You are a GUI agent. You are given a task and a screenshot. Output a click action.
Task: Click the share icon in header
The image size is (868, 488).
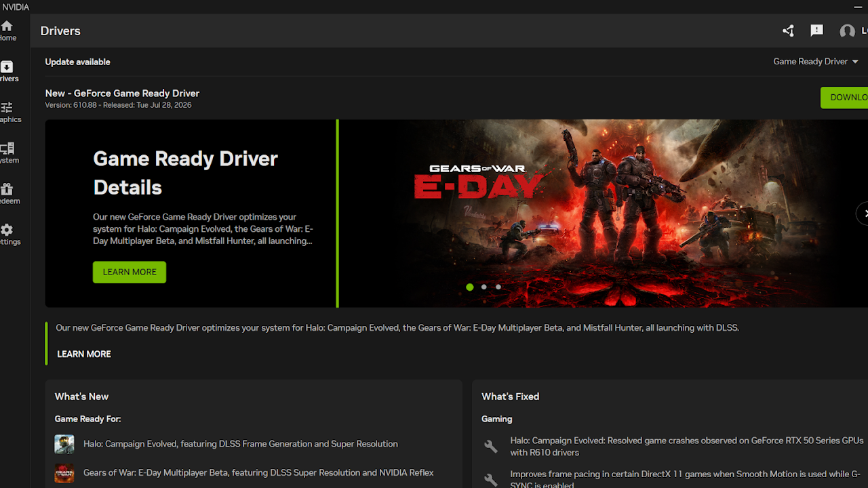(788, 30)
